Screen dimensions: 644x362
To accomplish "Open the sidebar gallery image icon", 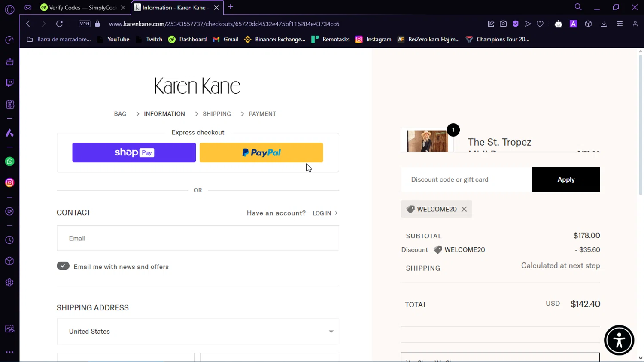I will (9, 329).
